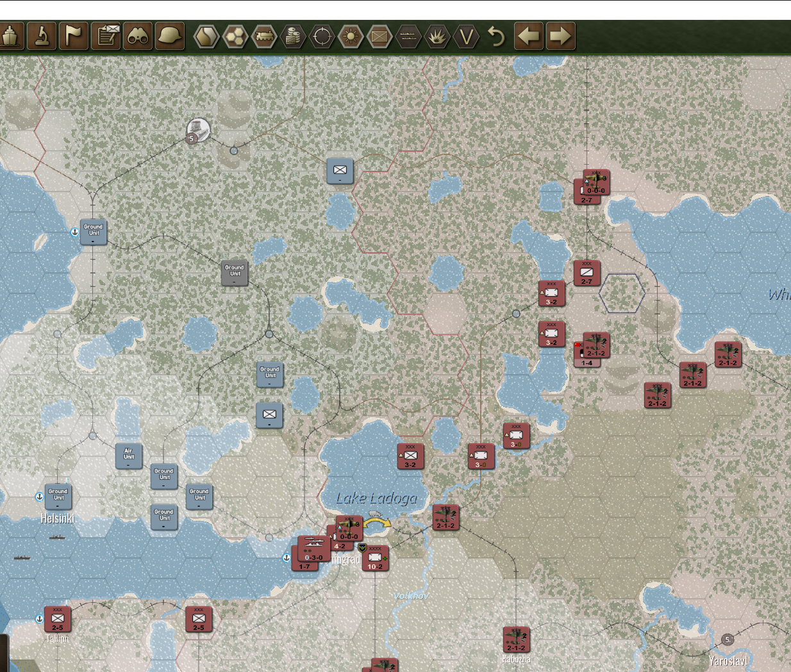
Task: Select 0-0-0 air counter atop 2-7 stack
Action: point(596,183)
